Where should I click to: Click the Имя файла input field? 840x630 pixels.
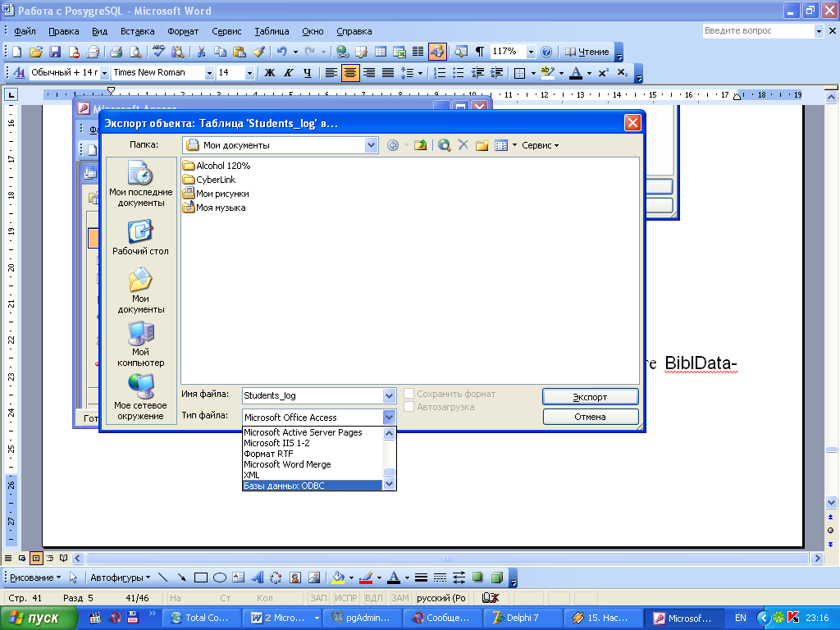(x=313, y=396)
